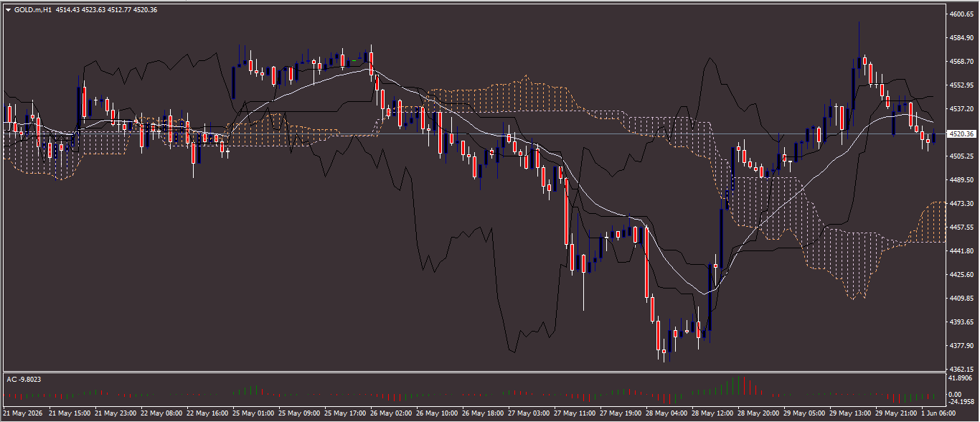The width and height of the screenshot is (980, 422).
Task: Click the 22 May 16:00 time label
Action: pyautogui.click(x=207, y=414)
